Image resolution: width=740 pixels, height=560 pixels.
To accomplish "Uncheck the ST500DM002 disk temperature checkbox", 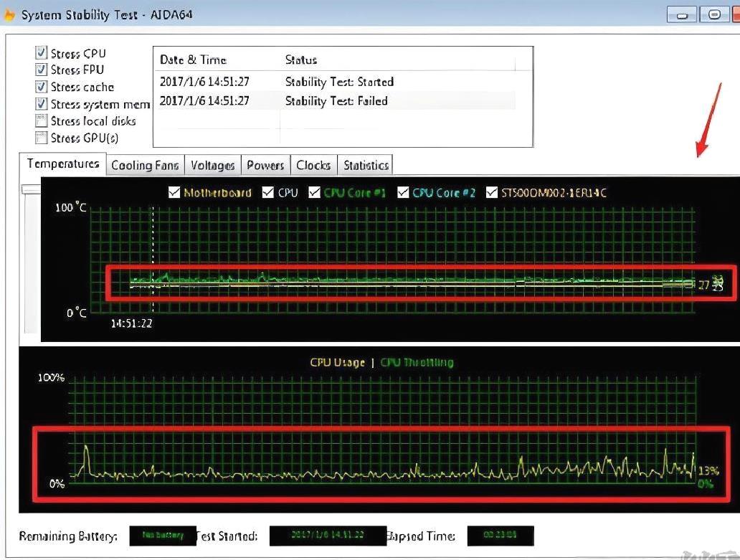I will (492, 192).
